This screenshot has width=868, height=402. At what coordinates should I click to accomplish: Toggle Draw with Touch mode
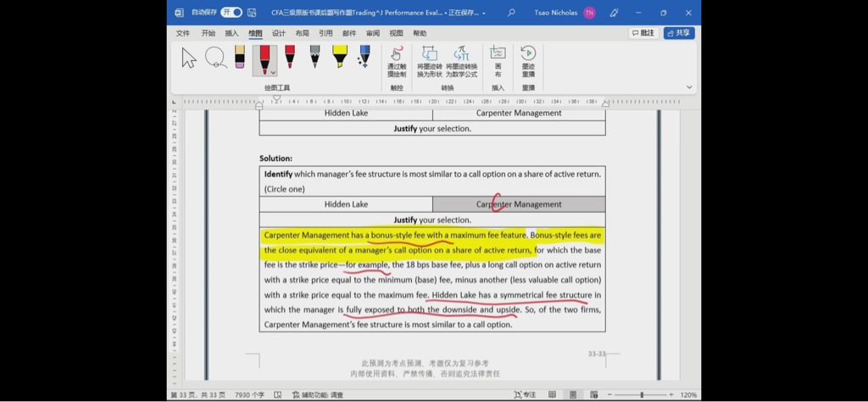point(397,61)
